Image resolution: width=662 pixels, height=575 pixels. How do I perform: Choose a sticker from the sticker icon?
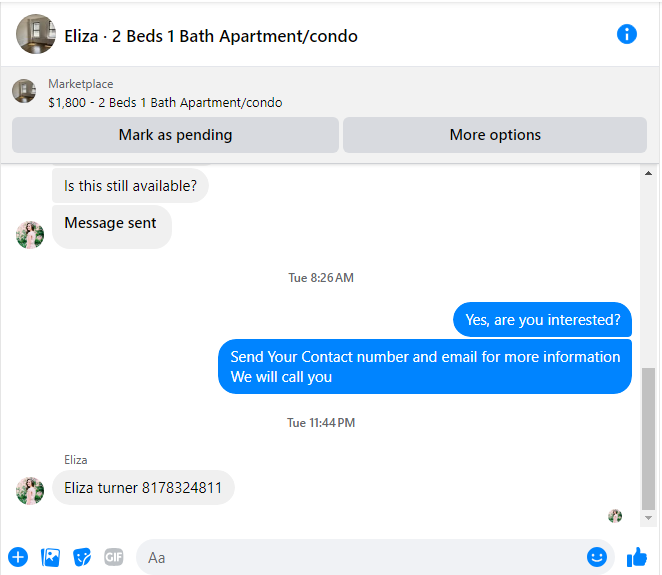(x=82, y=557)
